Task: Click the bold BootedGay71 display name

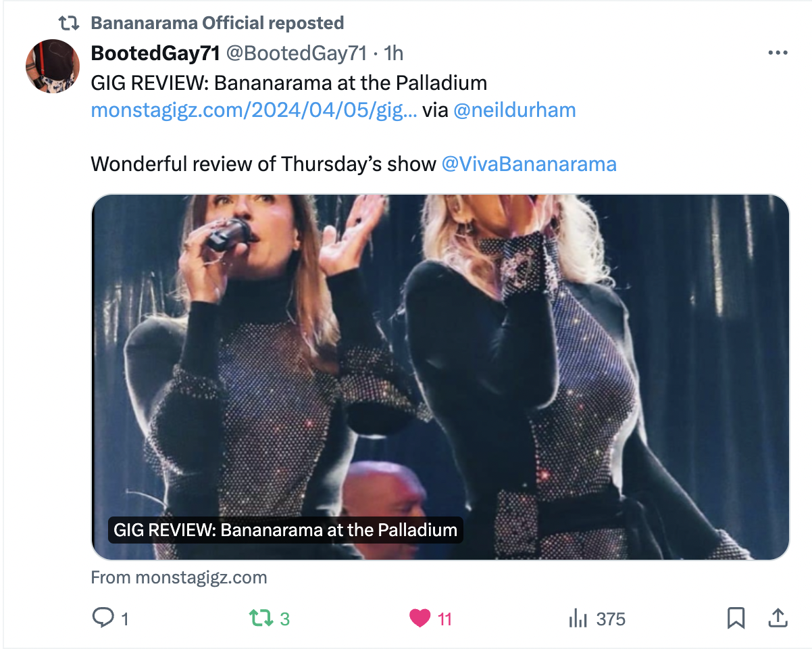Action: tap(155, 53)
